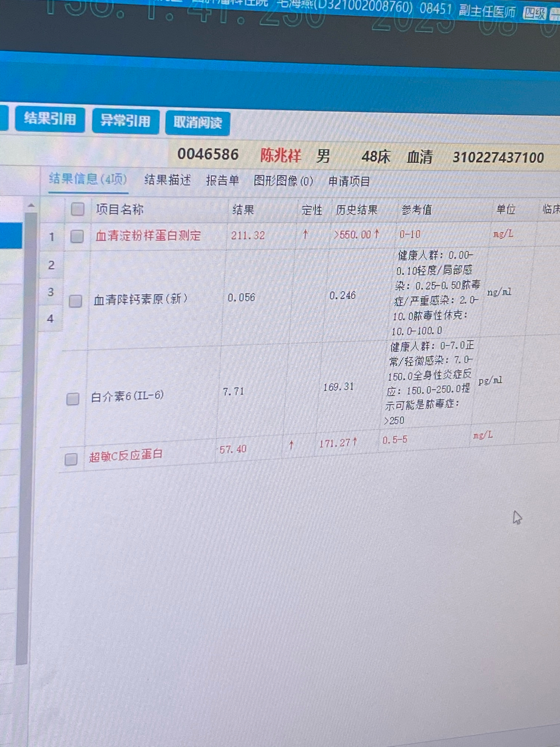Screen dimensions: 560x747
Task: Select the 副主任医师 title text
Action: [x=487, y=11]
